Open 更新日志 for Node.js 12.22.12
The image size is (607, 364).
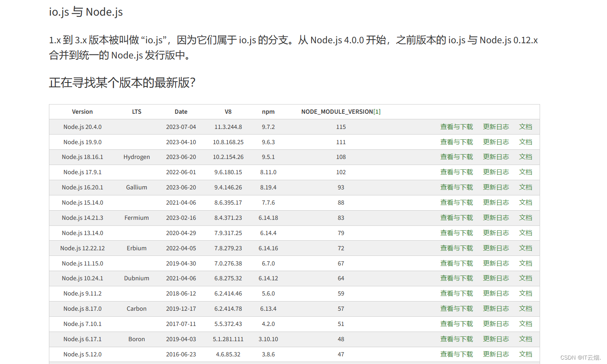[496, 248]
